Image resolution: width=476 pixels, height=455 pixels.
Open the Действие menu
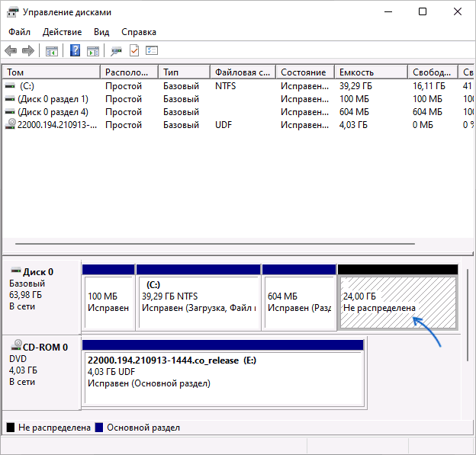point(62,32)
